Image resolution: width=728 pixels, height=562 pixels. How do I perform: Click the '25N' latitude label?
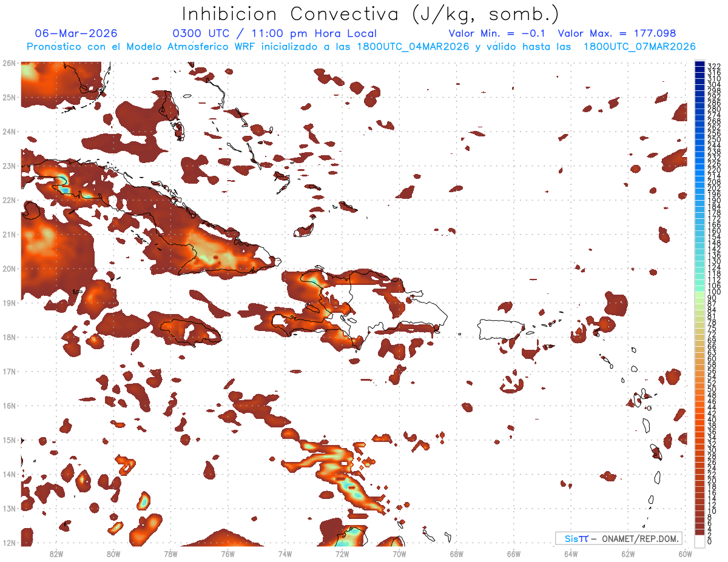point(9,97)
